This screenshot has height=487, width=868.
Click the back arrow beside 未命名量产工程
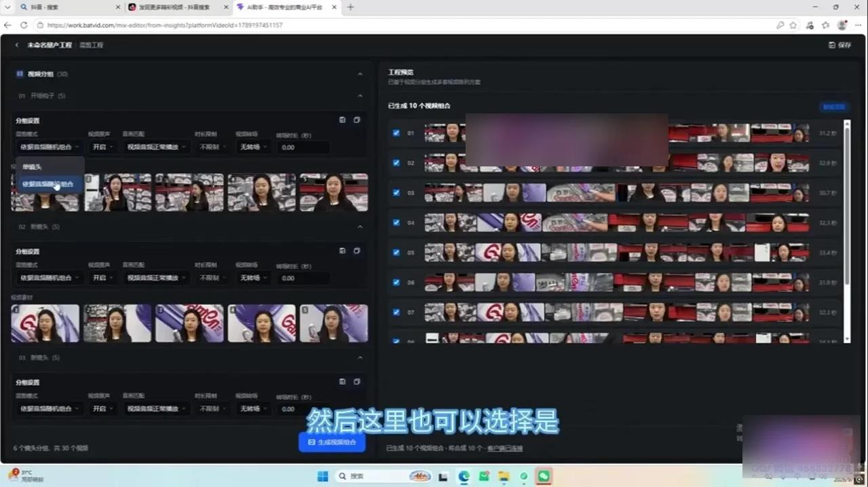tap(17, 45)
